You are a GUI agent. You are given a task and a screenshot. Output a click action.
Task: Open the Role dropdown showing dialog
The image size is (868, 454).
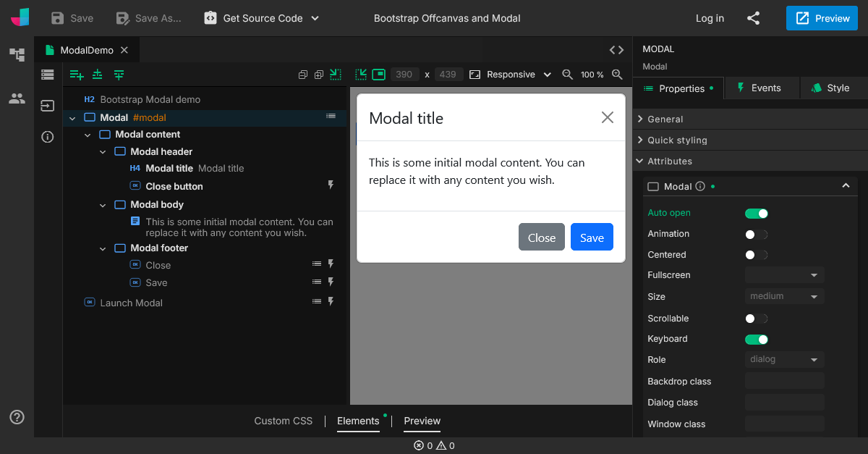coord(785,359)
